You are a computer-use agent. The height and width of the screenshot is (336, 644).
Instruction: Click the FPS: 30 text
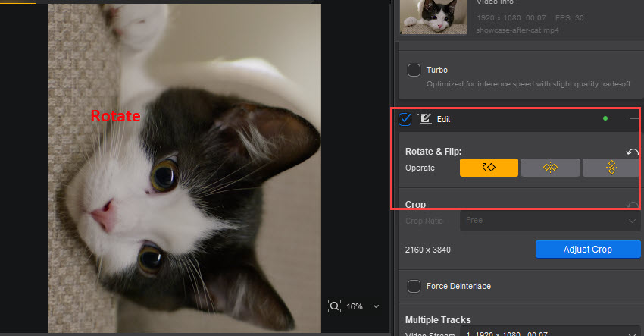(569, 18)
